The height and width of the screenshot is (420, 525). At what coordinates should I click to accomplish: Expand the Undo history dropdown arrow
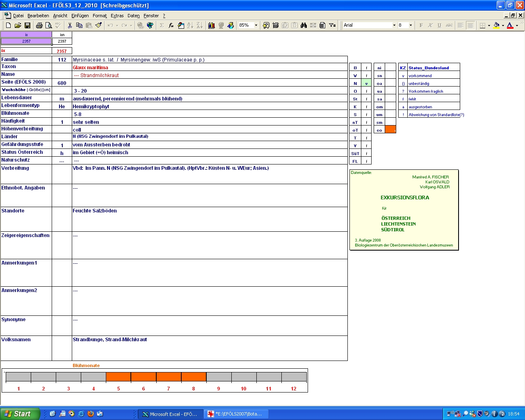117,25
